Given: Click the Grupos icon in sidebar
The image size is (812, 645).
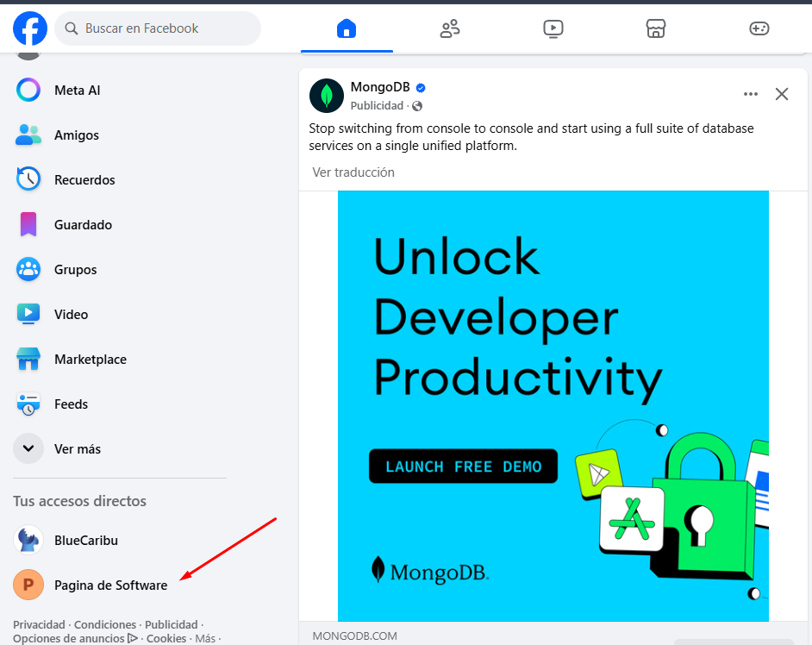Looking at the screenshot, I should pyautogui.click(x=28, y=269).
